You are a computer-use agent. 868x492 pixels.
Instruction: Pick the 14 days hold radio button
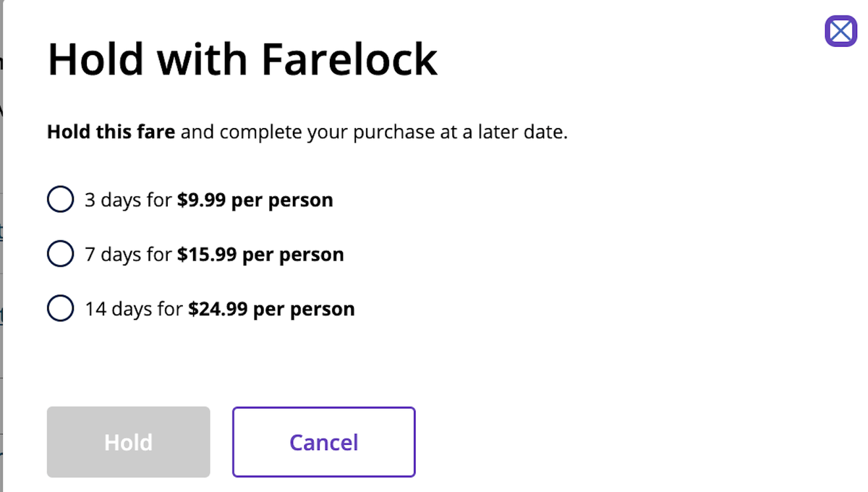(x=60, y=309)
